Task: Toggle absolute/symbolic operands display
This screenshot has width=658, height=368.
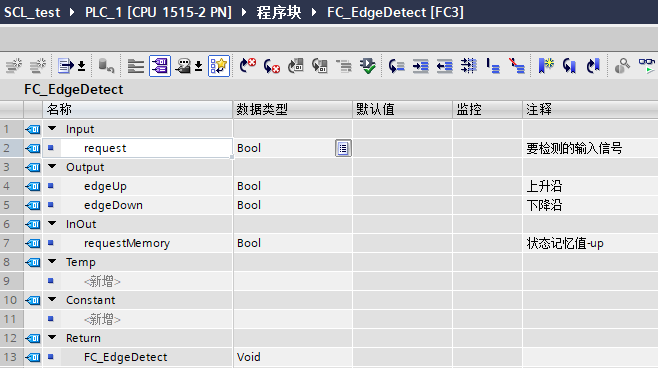Action: pos(160,66)
